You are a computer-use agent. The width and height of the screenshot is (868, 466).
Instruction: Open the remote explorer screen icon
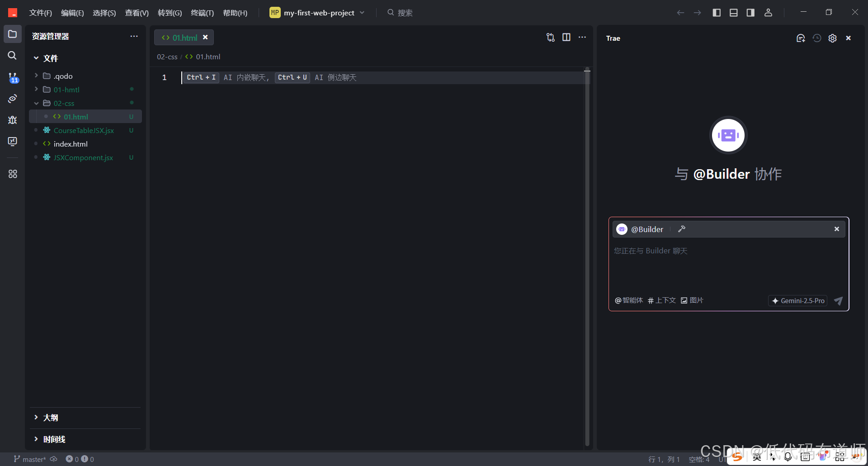[x=13, y=141]
